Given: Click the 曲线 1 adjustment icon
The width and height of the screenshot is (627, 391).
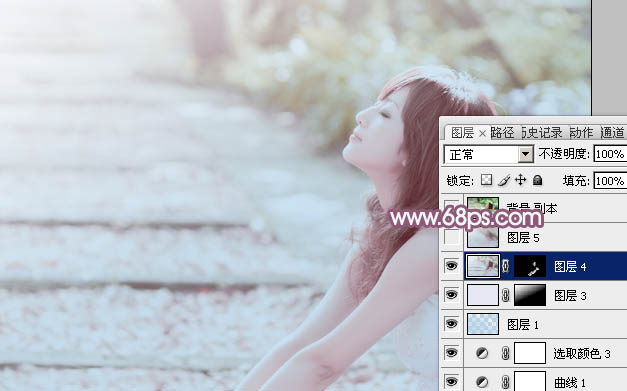Looking at the screenshot, I should (x=482, y=382).
